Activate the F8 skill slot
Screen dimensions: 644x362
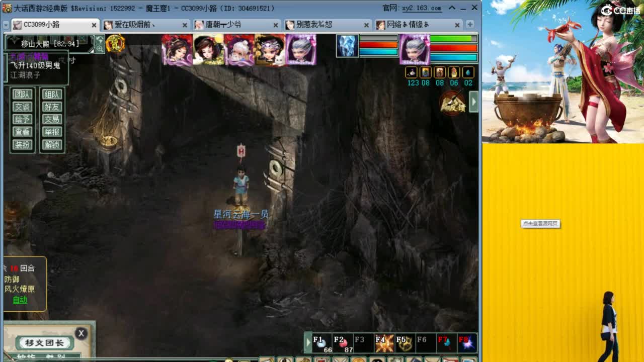pyautogui.click(x=466, y=343)
